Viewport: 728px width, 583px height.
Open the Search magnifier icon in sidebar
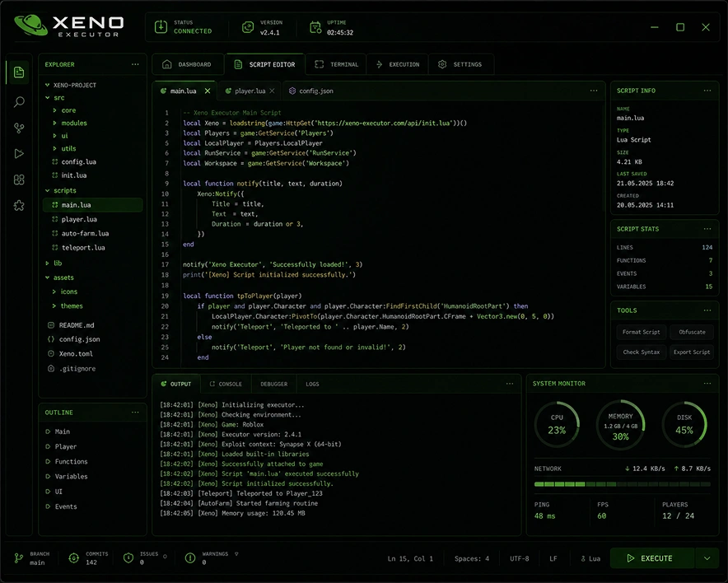19,101
